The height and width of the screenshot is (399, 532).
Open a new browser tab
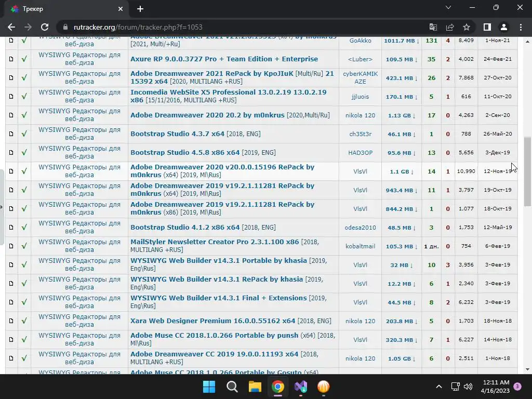click(x=140, y=9)
